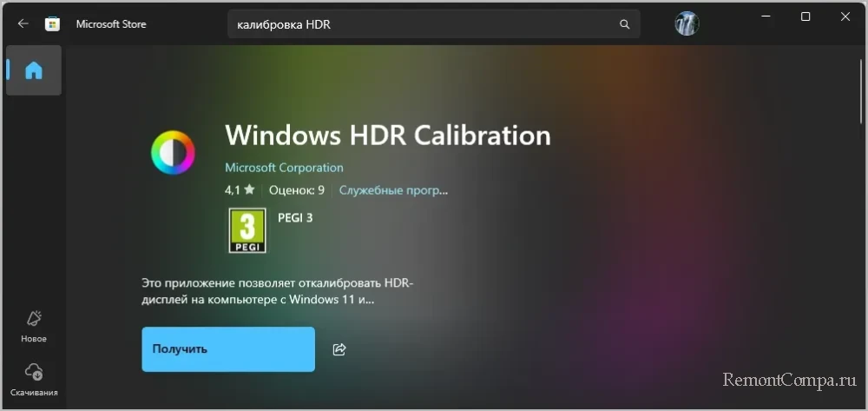This screenshot has width=868, height=411.
Task: Click the Оценок: 9 ratings count
Action: point(297,190)
